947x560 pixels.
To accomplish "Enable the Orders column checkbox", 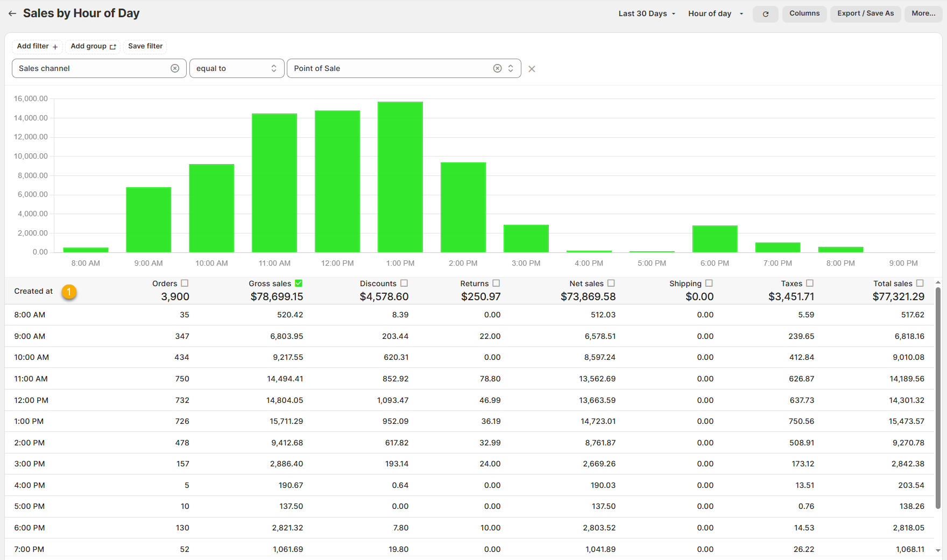I will point(185,283).
